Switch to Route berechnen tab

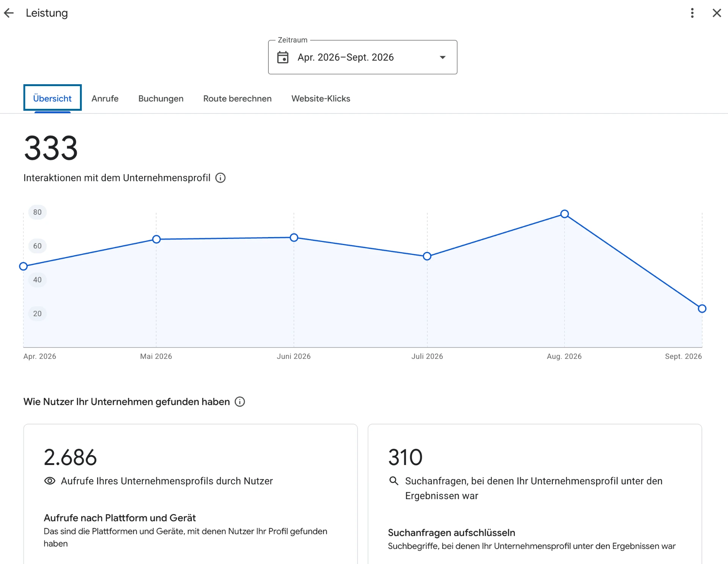pos(237,99)
